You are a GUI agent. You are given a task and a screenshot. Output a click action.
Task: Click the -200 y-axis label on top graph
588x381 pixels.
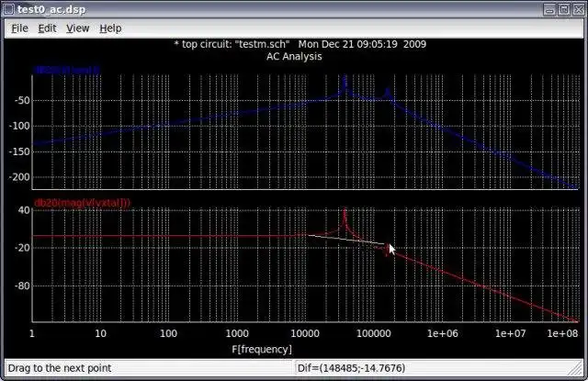click(19, 177)
